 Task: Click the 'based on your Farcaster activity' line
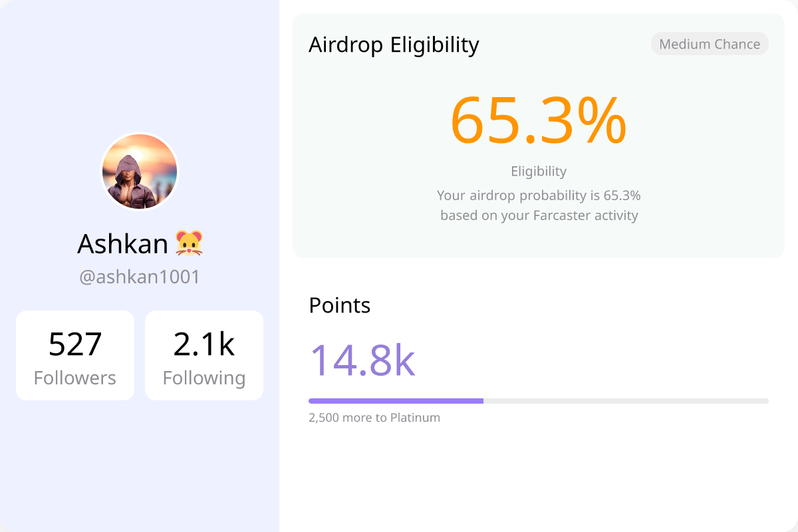click(x=539, y=215)
